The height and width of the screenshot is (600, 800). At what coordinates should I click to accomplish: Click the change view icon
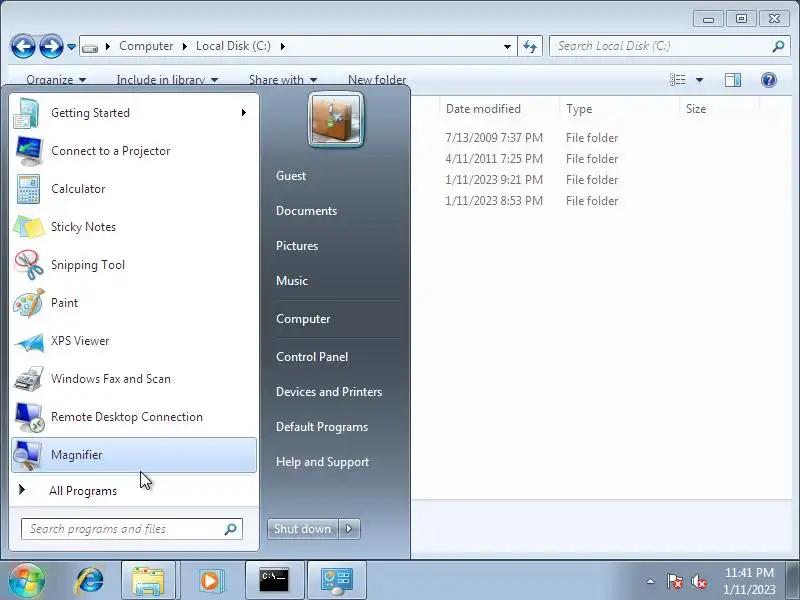(x=678, y=80)
